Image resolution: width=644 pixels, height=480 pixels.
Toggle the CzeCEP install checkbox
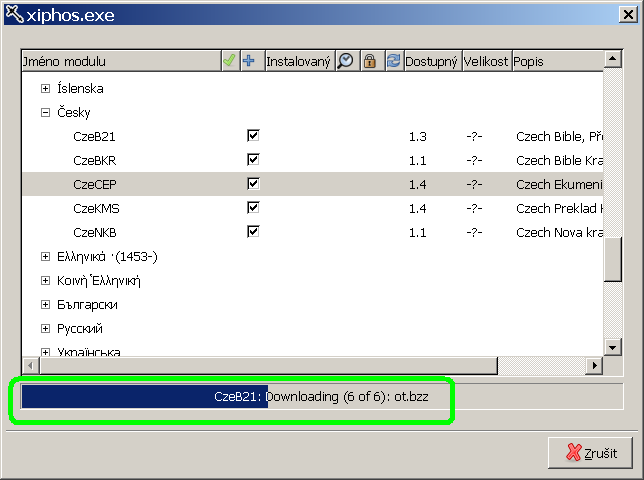[x=253, y=183]
